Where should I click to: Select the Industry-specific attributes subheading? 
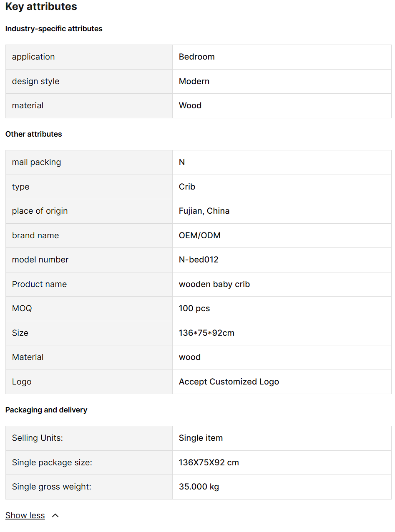point(54,29)
